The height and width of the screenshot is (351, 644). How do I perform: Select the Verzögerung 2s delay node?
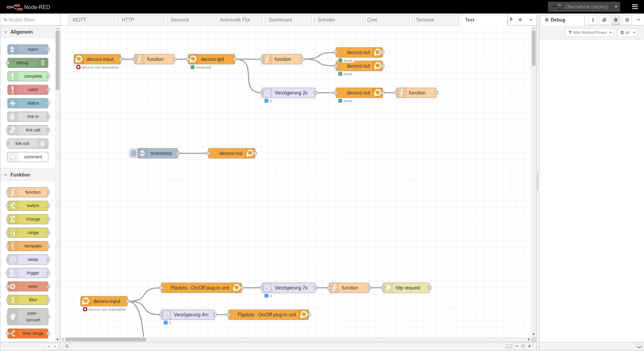pos(289,93)
